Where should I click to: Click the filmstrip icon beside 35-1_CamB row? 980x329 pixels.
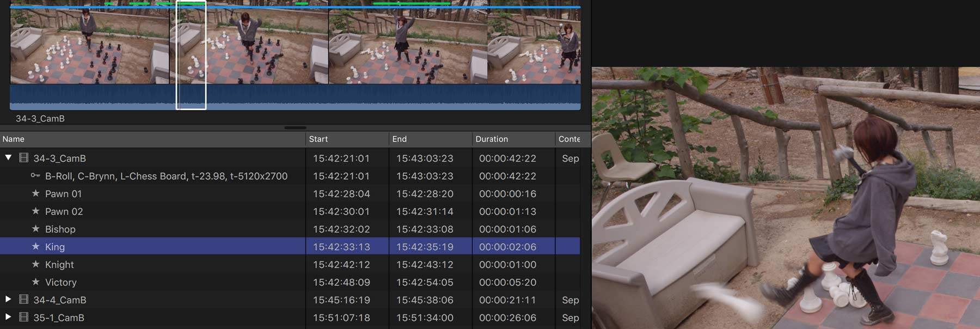[23, 317]
